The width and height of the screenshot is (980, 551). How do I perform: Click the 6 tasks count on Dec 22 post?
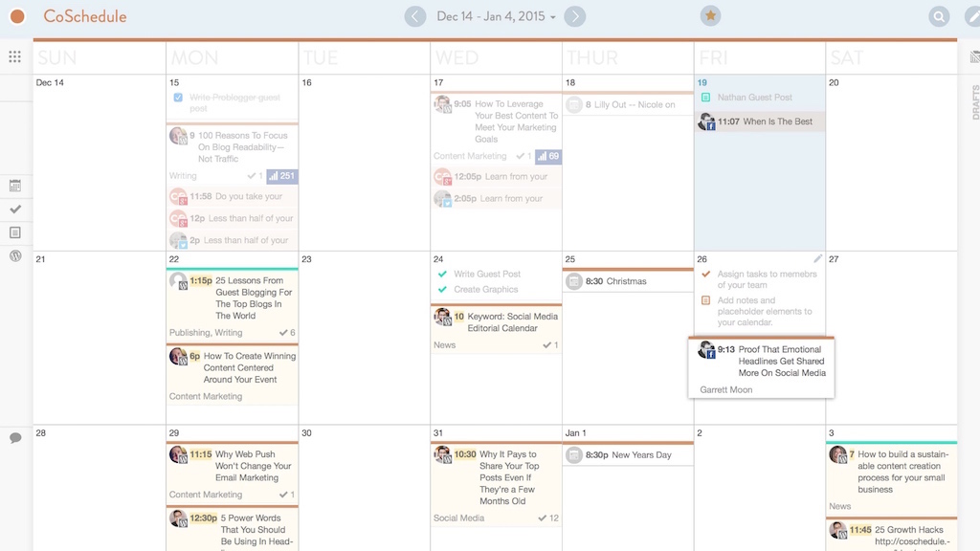click(x=287, y=333)
